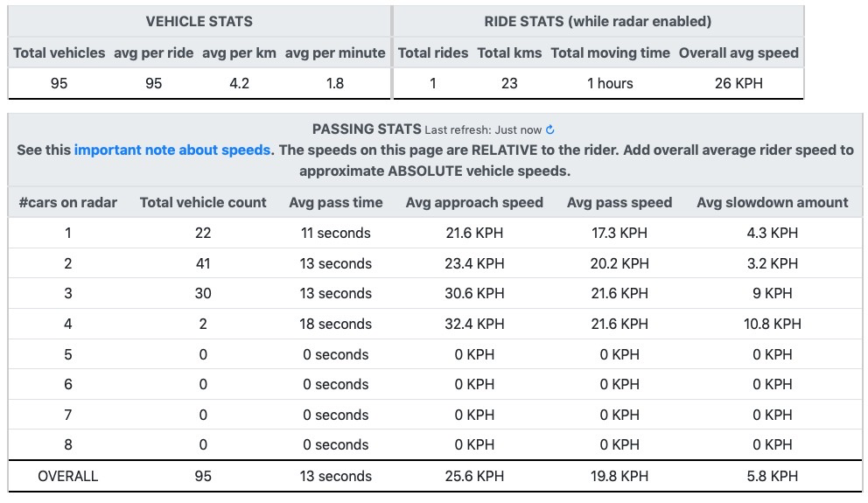The height and width of the screenshot is (503, 868).
Task: Click the Avg pass speed column header
Action: pyautogui.click(x=619, y=203)
